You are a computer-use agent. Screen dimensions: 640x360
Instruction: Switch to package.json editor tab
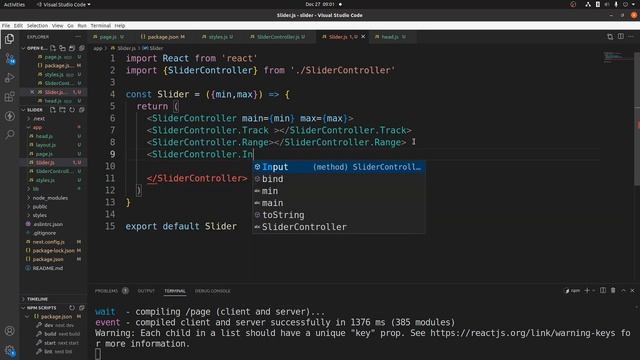[x=162, y=37]
